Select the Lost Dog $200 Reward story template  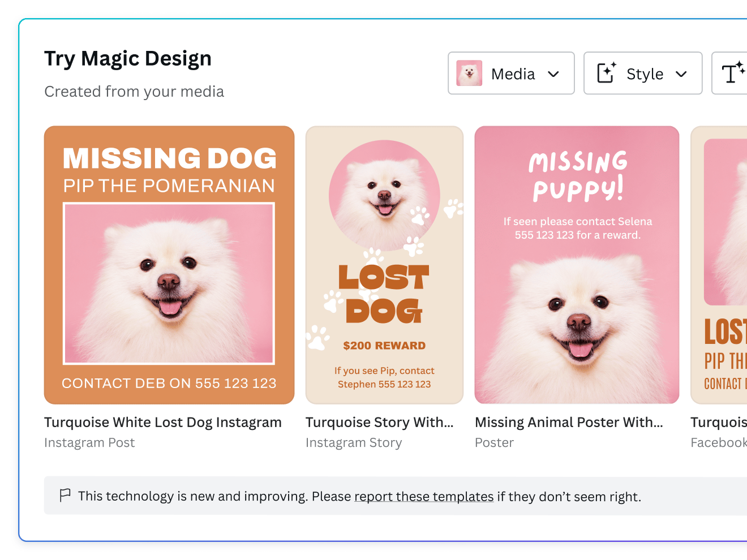[x=384, y=264]
